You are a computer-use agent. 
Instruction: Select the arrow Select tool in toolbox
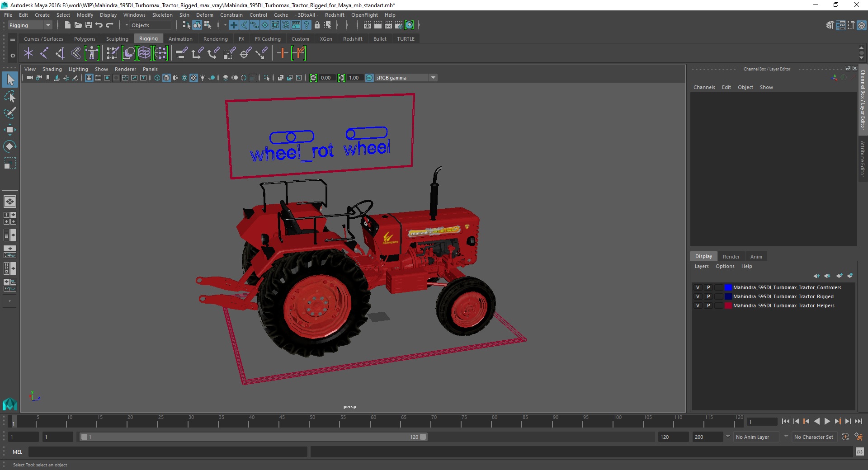pos(10,80)
